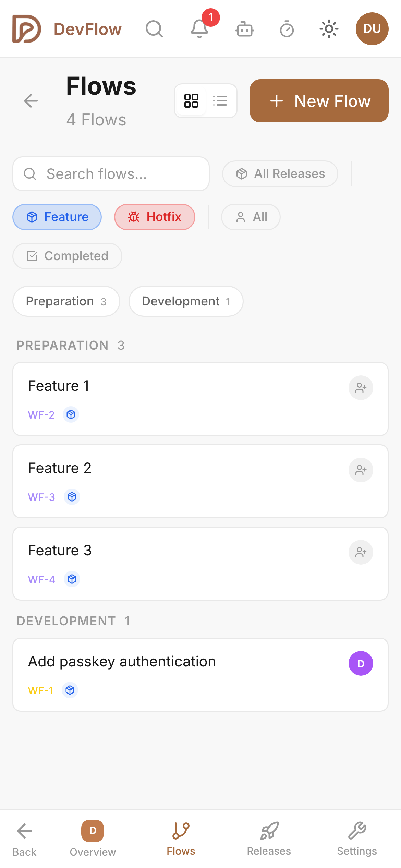Image resolution: width=401 pixels, height=868 pixels.
Task: Open the toolbox briefcase icon in the header
Action: pos(244,29)
